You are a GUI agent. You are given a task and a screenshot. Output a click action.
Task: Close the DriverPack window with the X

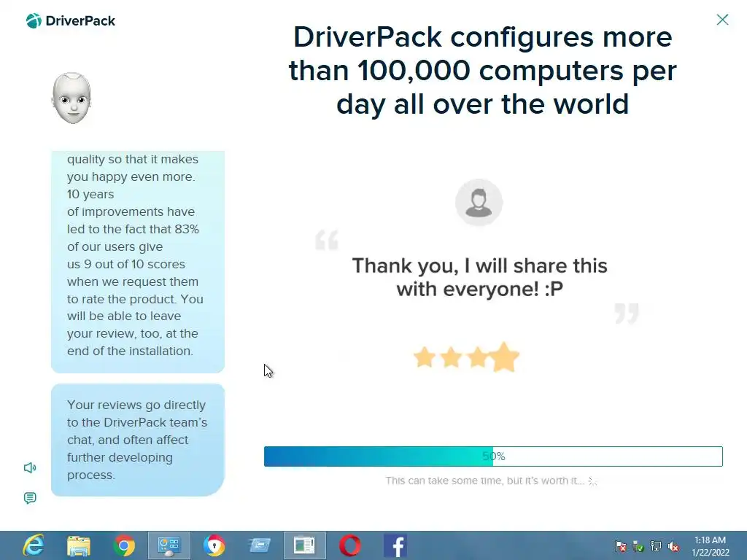click(722, 20)
